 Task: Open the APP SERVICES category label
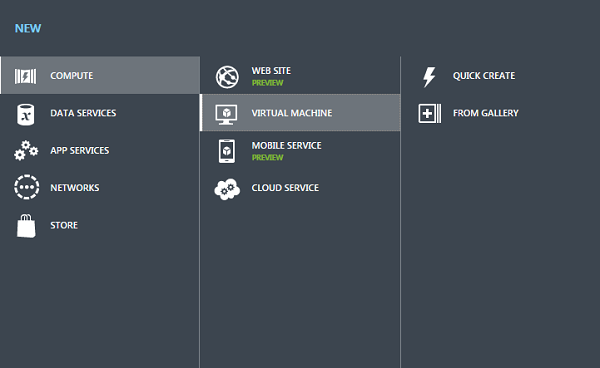[x=80, y=150]
